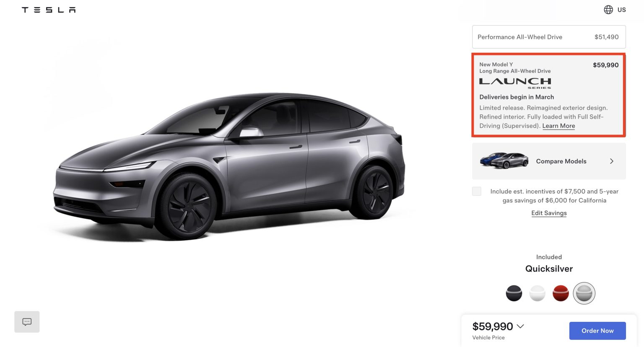644x347 pixels.
Task: Enable the include est. incentives checkbox
Action: click(x=477, y=191)
